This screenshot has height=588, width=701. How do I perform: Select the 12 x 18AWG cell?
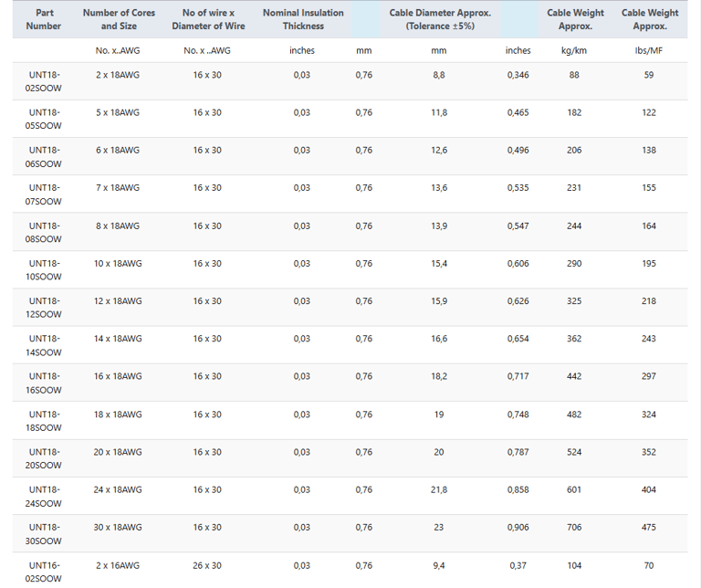click(x=119, y=300)
